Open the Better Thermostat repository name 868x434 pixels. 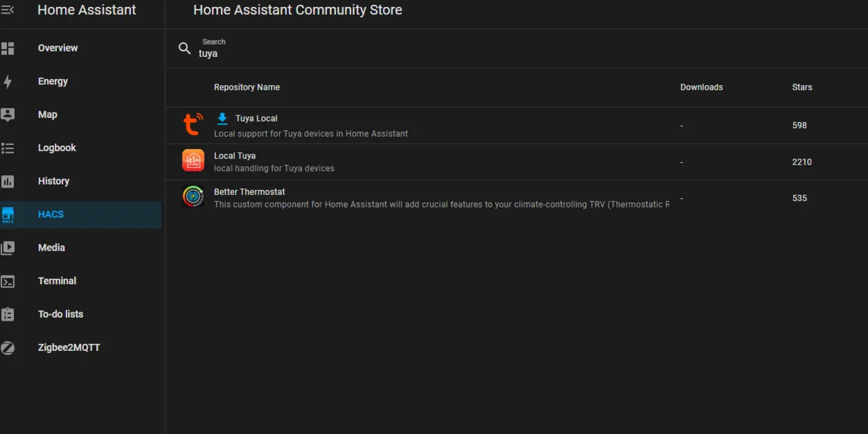tap(250, 192)
